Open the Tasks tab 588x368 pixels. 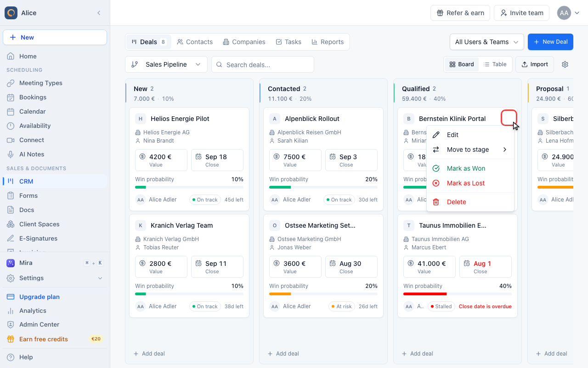point(288,42)
